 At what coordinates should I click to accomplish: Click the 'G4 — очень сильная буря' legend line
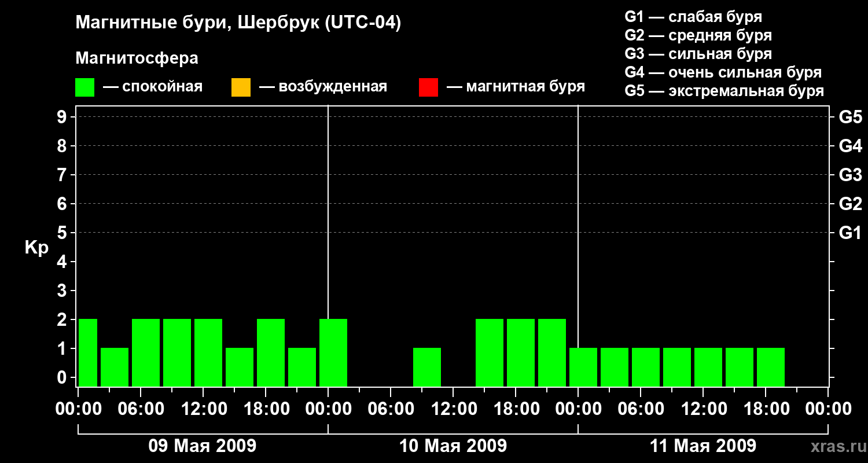723,72
